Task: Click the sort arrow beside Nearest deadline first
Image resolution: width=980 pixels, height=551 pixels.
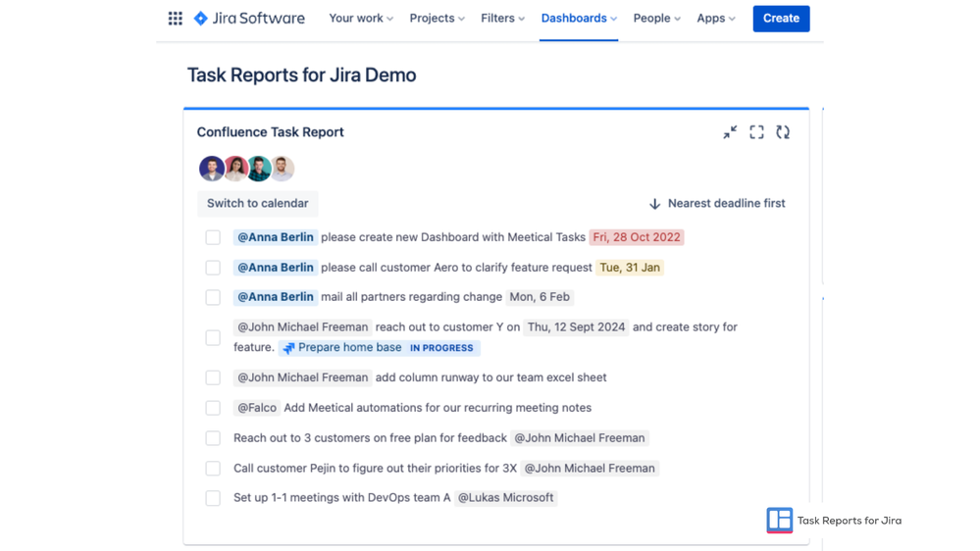Action: coord(654,204)
